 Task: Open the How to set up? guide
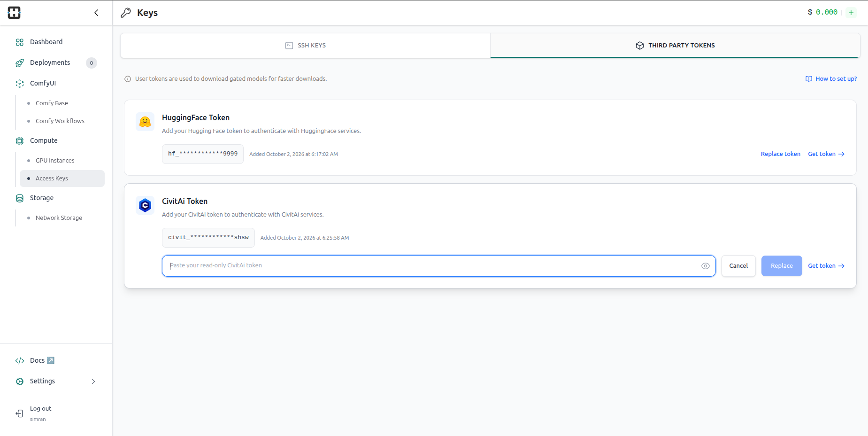coord(831,79)
